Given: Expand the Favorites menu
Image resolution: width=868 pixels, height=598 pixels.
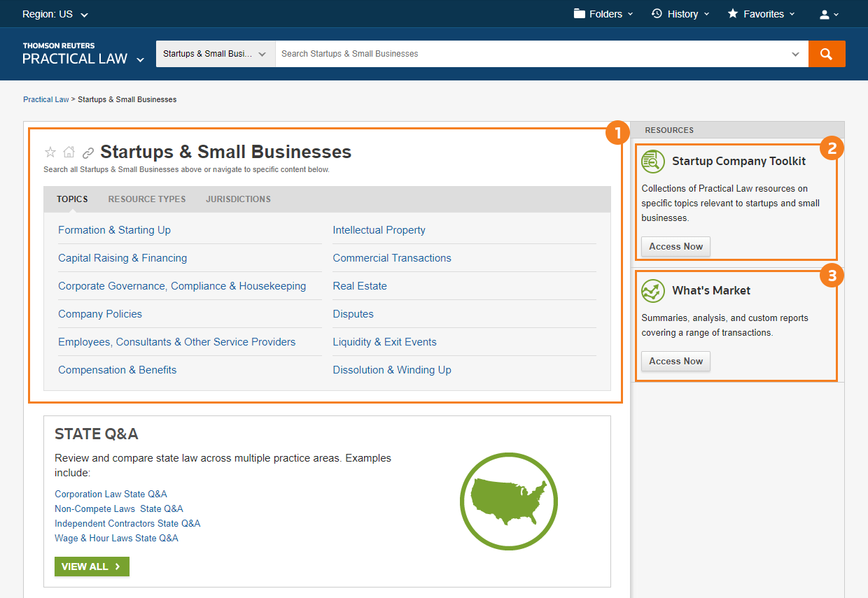Looking at the screenshot, I should click(761, 14).
